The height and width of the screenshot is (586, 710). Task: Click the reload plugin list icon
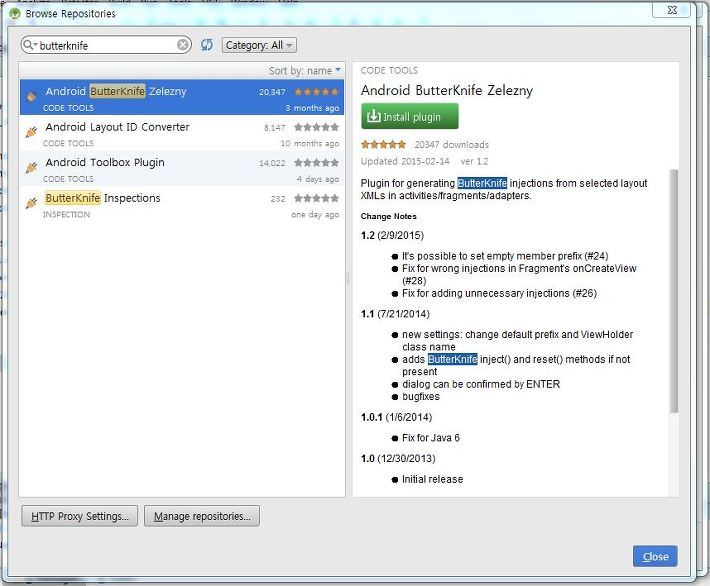207,44
